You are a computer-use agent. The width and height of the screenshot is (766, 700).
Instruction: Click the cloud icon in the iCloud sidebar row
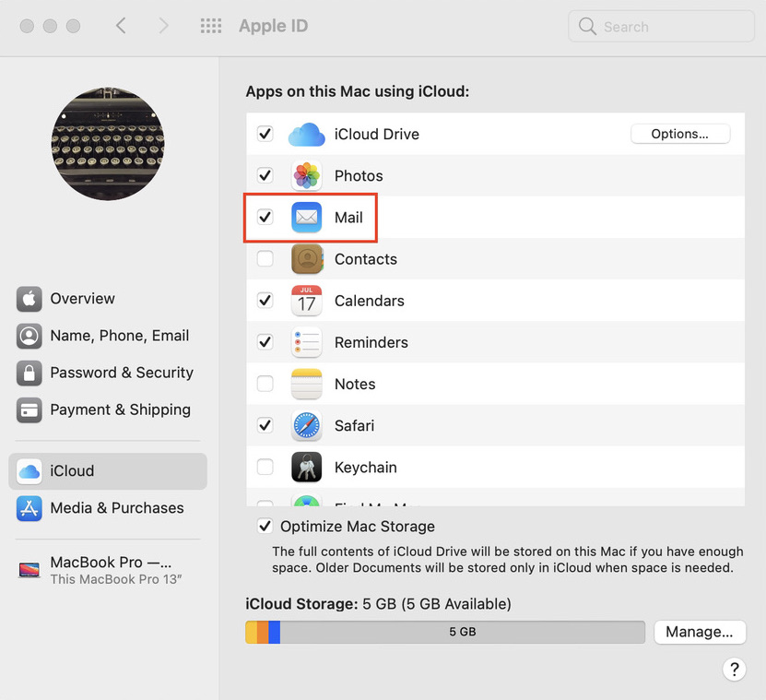29,471
